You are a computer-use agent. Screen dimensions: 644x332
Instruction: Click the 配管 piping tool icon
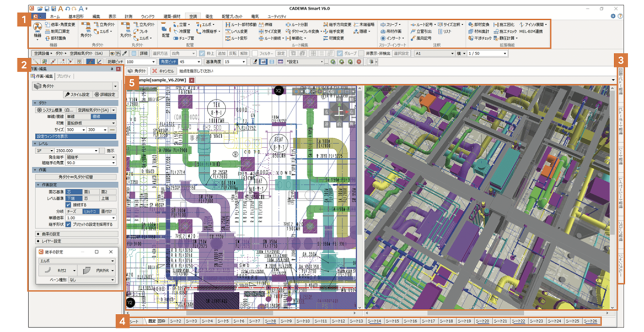click(165, 30)
